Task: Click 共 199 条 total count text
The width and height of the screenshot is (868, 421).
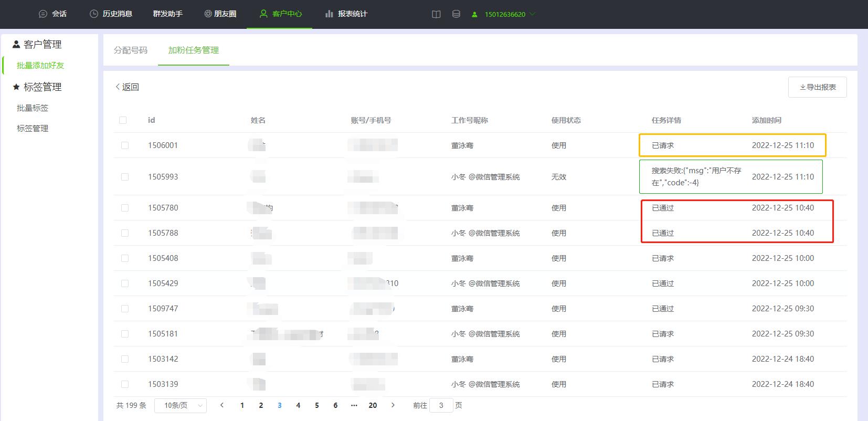Action: [x=131, y=405]
